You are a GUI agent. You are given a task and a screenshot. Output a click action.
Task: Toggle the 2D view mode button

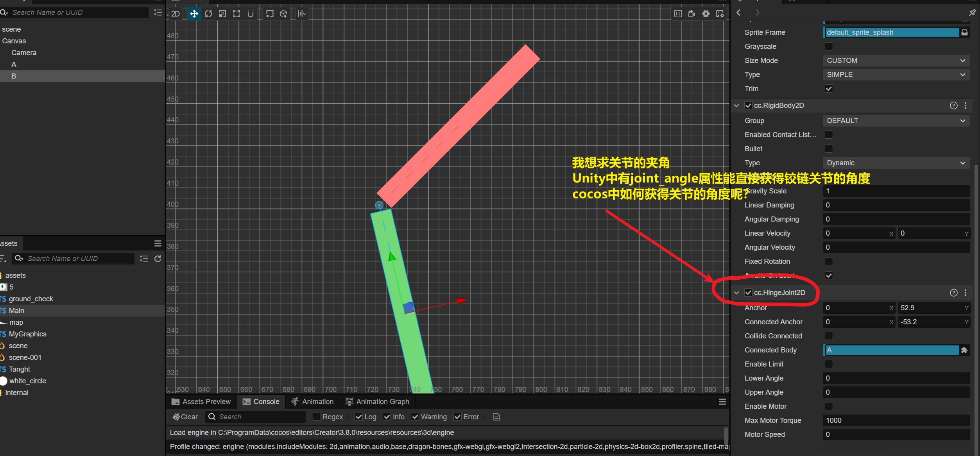tap(176, 14)
